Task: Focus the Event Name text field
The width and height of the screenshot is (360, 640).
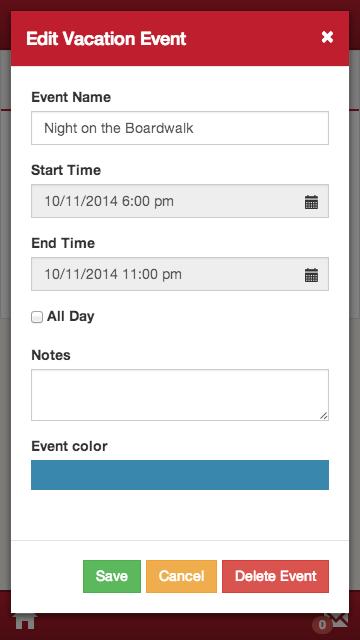Action: pyautogui.click(x=180, y=128)
